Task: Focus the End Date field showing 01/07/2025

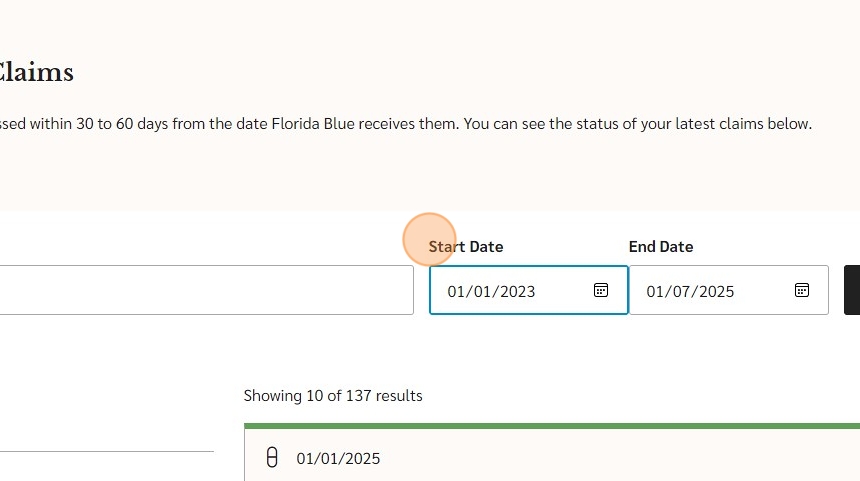Action: point(728,290)
